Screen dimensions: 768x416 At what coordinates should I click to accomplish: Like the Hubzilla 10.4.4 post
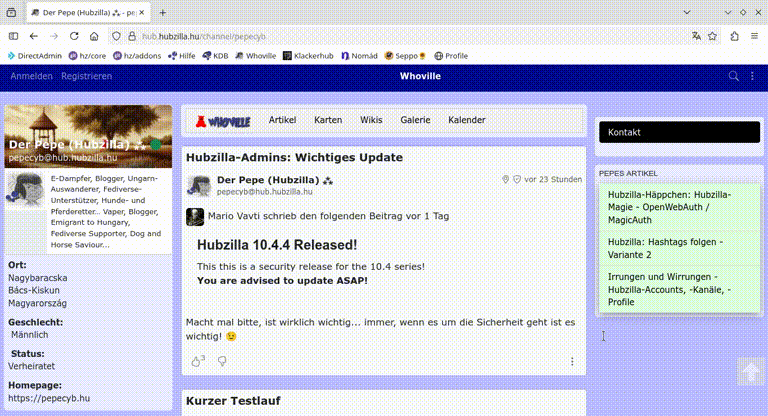[196, 361]
